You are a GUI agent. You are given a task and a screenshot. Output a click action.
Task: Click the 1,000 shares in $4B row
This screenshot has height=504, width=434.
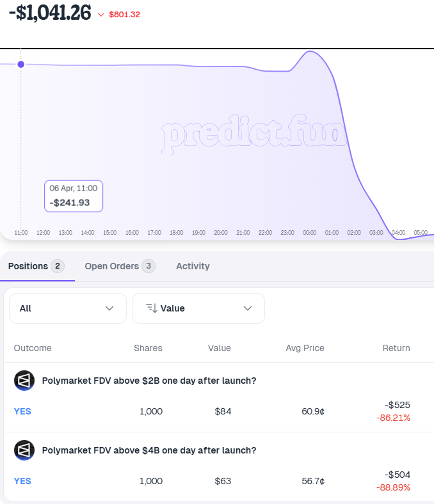pyautogui.click(x=151, y=481)
